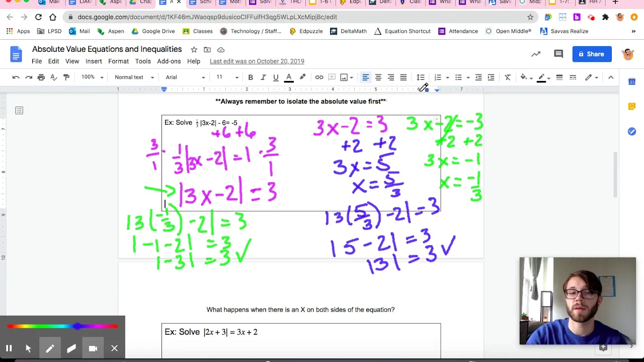
Task: Open the editing mode pencil dropdown
Action: coord(591,77)
